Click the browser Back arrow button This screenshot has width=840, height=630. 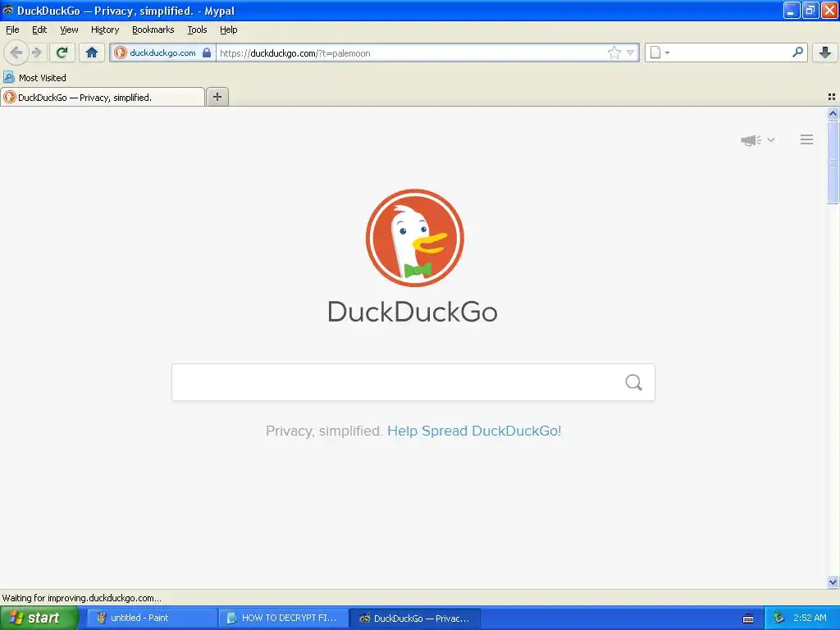pyautogui.click(x=16, y=52)
